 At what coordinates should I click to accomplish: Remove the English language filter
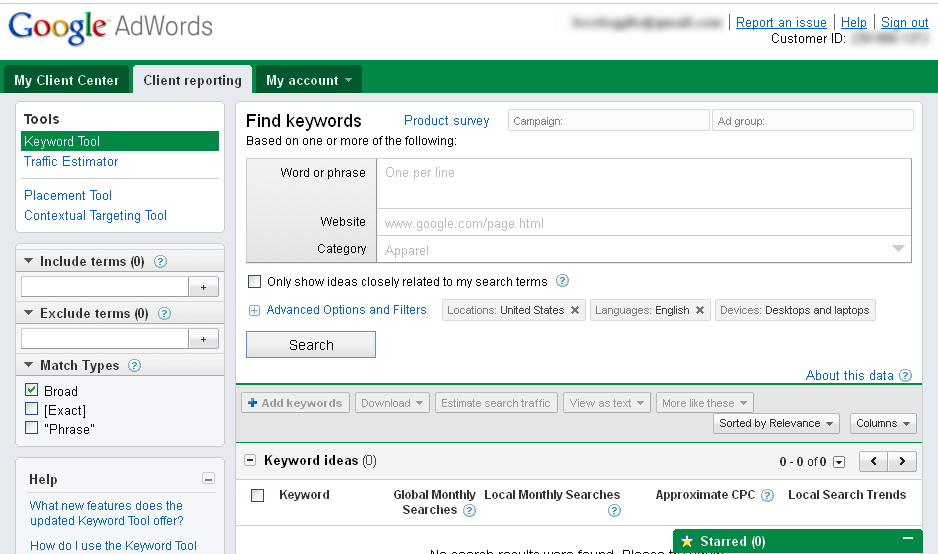[x=700, y=310]
